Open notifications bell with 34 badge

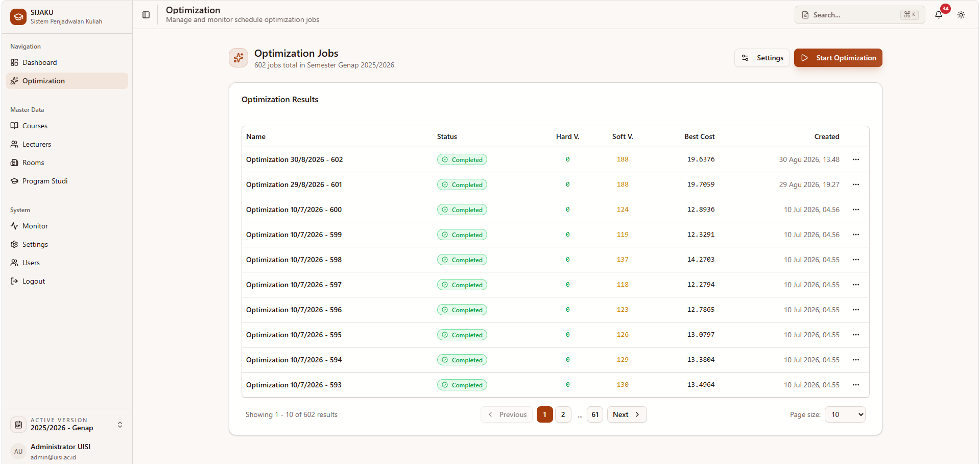point(939,15)
